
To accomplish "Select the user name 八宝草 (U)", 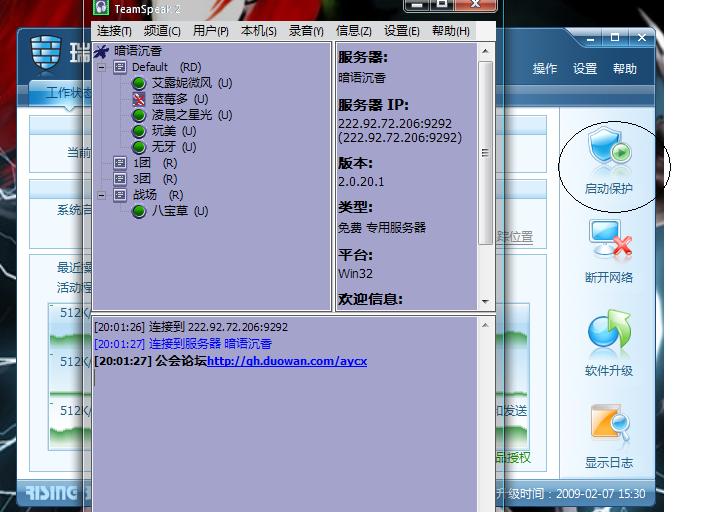I will (x=180, y=211).
